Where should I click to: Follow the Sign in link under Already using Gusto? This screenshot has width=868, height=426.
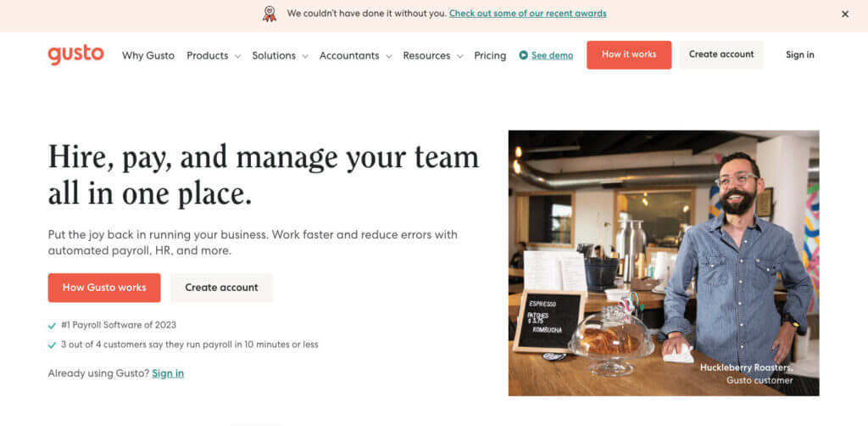point(168,373)
